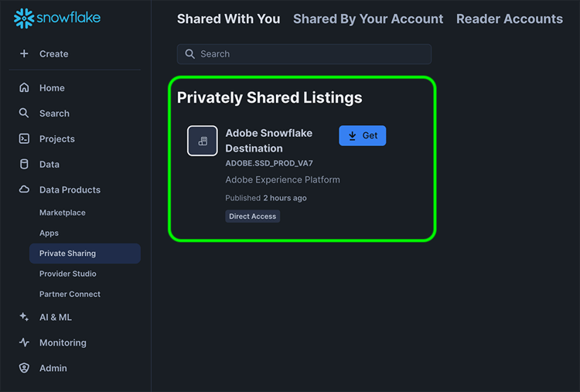Click the Data database icon
This screenshot has height=392, width=580.
coord(24,165)
